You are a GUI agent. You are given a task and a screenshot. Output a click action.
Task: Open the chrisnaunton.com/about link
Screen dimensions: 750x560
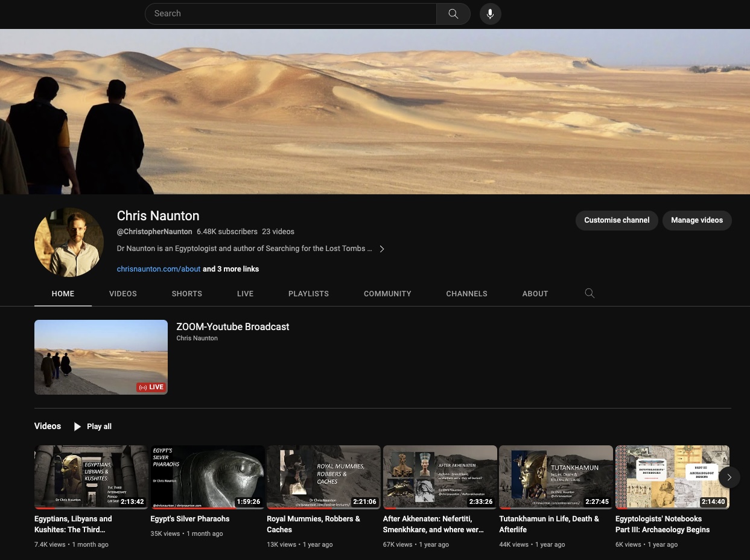pos(158,269)
